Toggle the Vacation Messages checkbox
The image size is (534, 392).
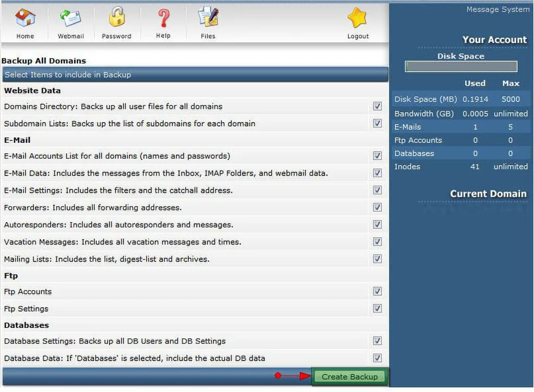click(377, 241)
